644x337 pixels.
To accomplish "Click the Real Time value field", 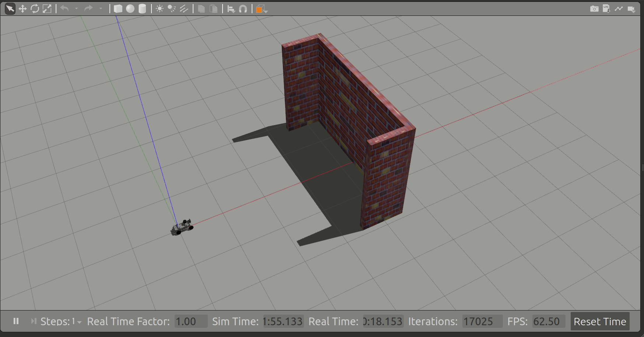I will coord(383,321).
